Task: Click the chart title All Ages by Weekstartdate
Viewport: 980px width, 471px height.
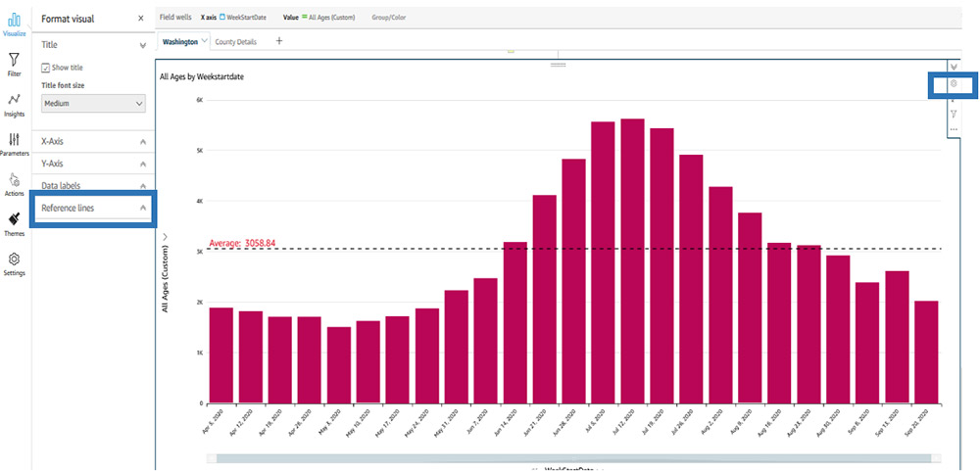Action: 202,76
